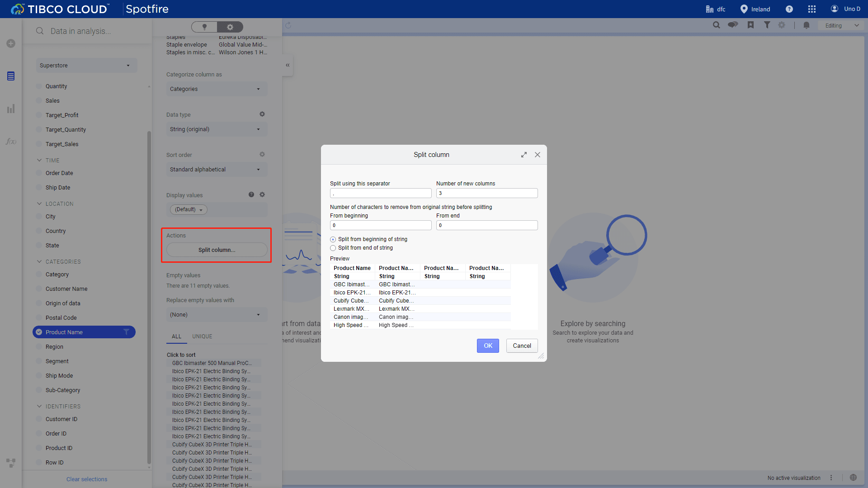Open the f(x) analytic tools icon
868x488 pixels.
pyautogui.click(x=11, y=142)
